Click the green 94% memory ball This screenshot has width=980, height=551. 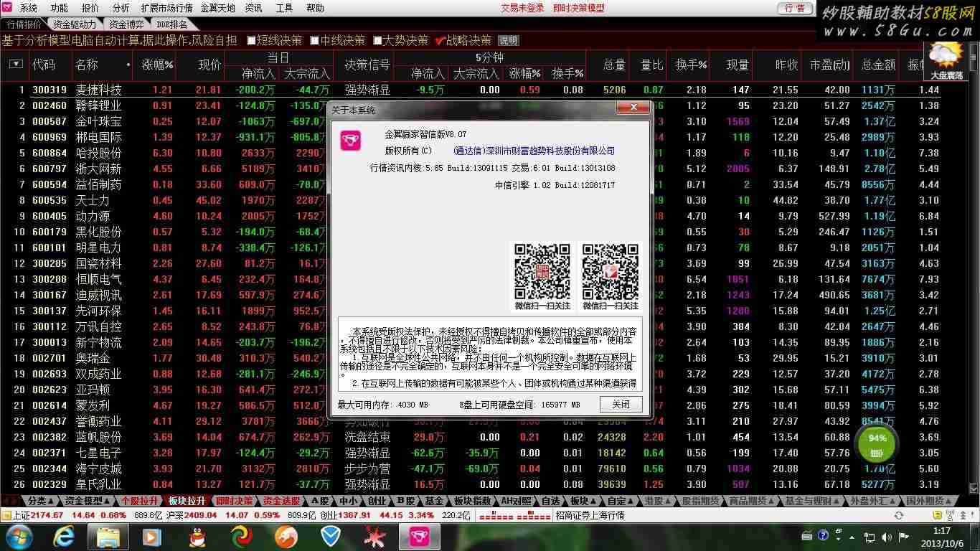tap(877, 444)
